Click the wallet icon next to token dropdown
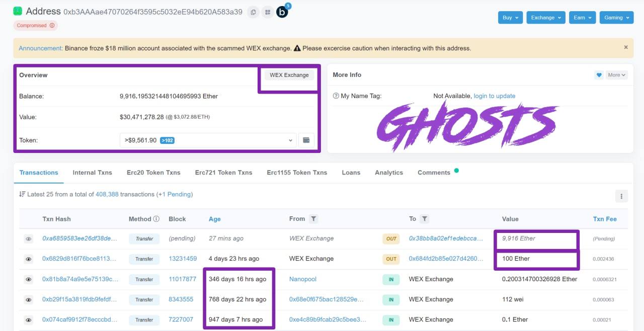This screenshot has width=644, height=331. [306, 140]
